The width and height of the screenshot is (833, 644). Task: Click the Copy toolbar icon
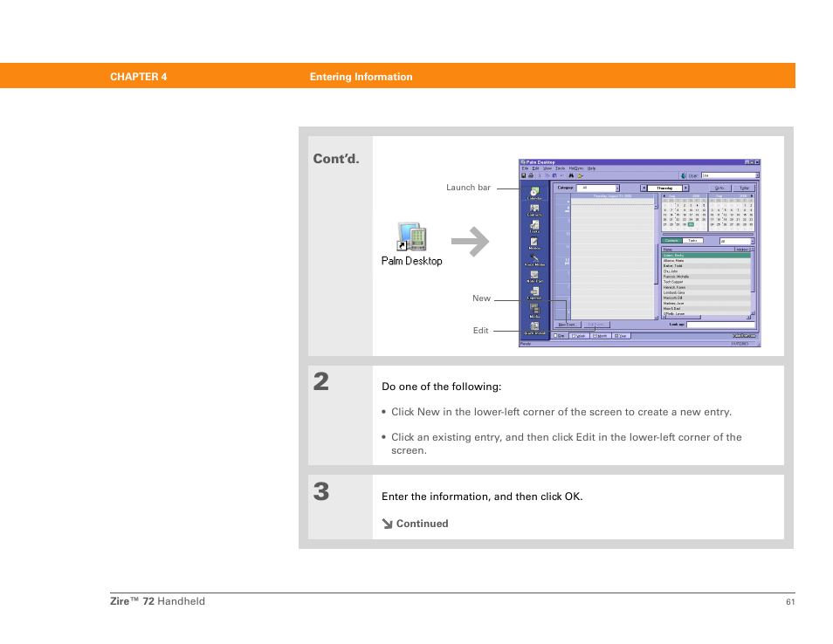coord(547,175)
